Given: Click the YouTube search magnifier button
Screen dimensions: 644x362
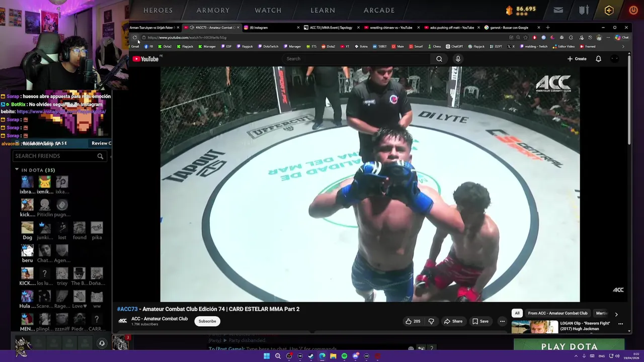Looking at the screenshot, I should click(439, 59).
